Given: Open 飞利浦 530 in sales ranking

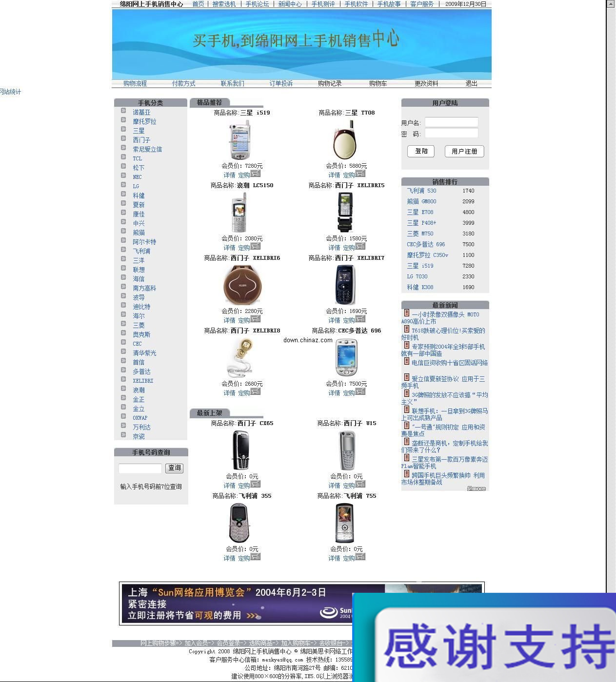Looking at the screenshot, I should point(421,191).
